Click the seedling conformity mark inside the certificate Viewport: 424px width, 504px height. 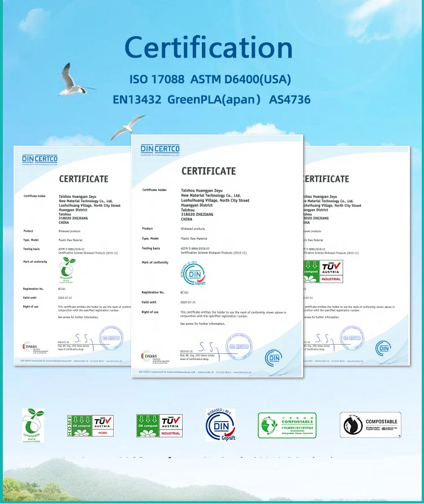[67, 270]
